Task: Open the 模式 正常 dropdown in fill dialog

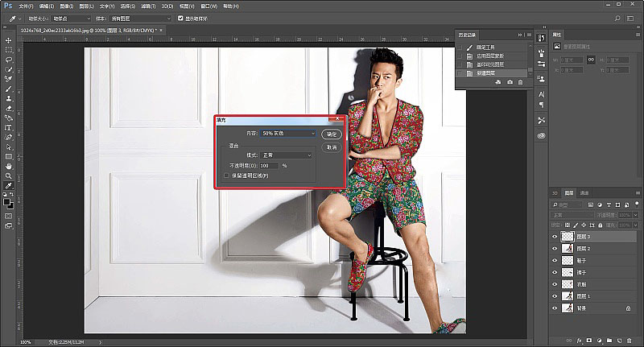Action: pos(287,155)
